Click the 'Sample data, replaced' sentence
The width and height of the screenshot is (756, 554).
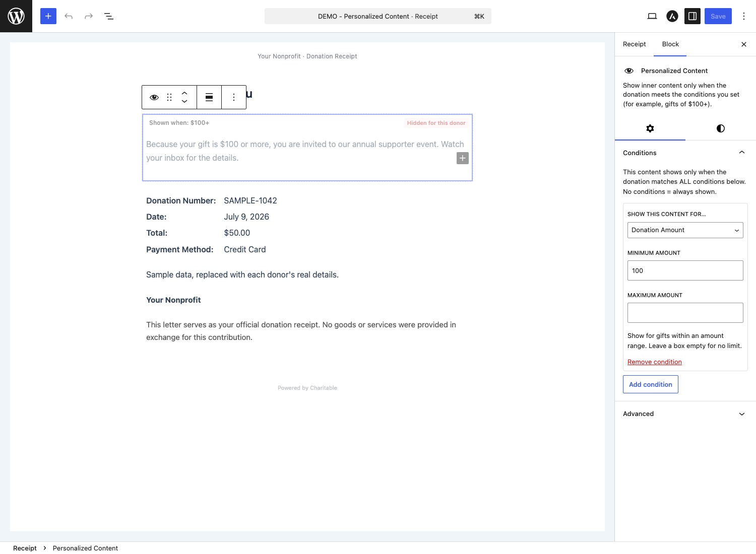click(x=242, y=274)
